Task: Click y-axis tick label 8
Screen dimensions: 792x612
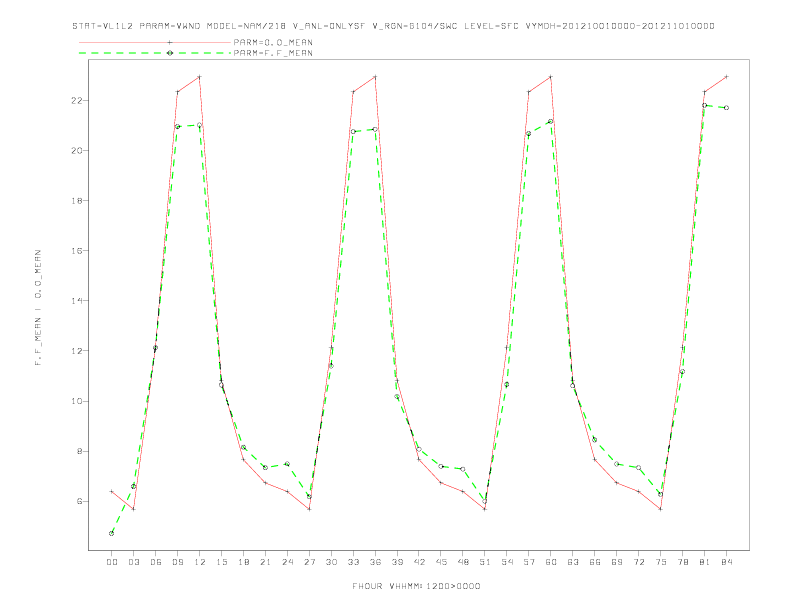Action: click(81, 451)
